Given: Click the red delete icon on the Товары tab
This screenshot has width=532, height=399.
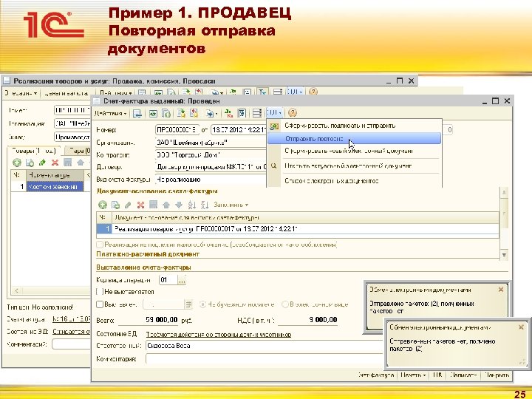Looking at the screenshot, I should 55,163.
